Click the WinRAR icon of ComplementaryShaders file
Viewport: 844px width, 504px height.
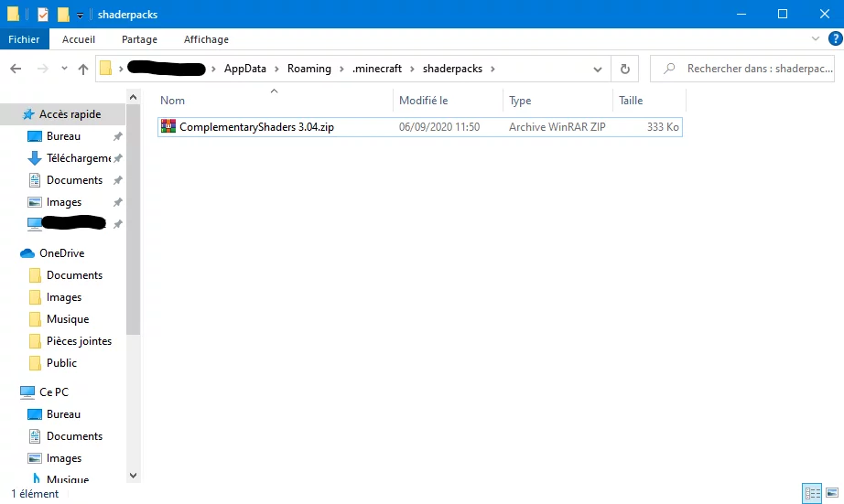pyautogui.click(x=168, y=127)
